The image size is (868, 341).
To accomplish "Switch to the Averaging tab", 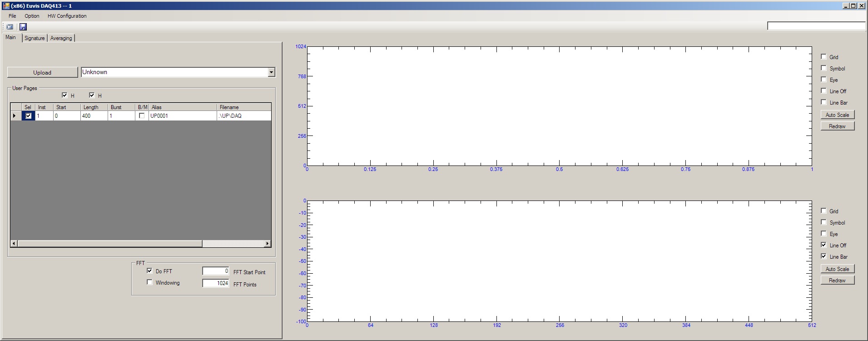I will pyautogui.click(x=61, y=38).
